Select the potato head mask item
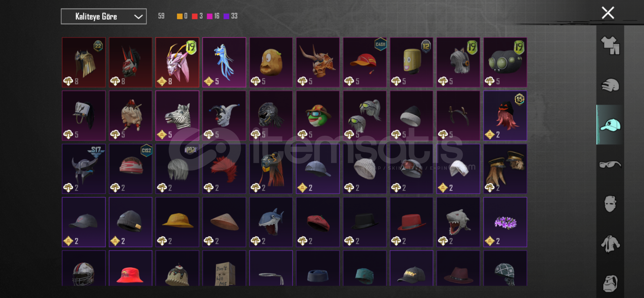This screenshot has height=298, width=644. [271, 62]
